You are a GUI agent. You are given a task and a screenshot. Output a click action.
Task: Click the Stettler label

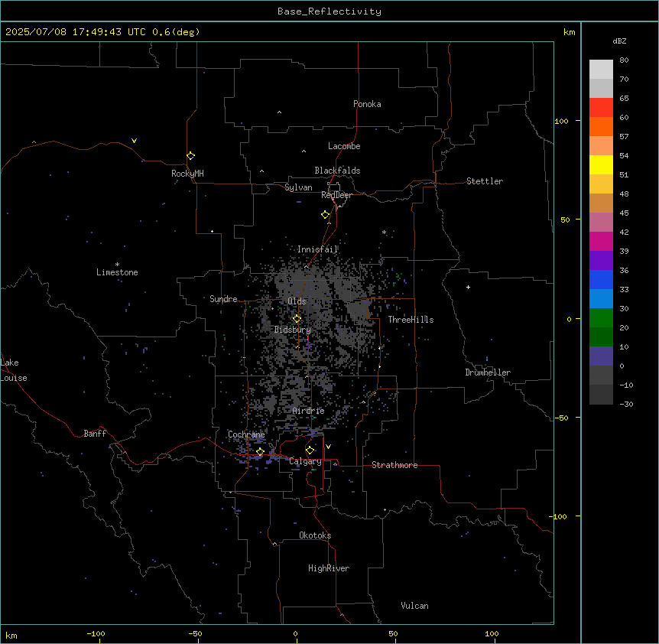point(485,181)
